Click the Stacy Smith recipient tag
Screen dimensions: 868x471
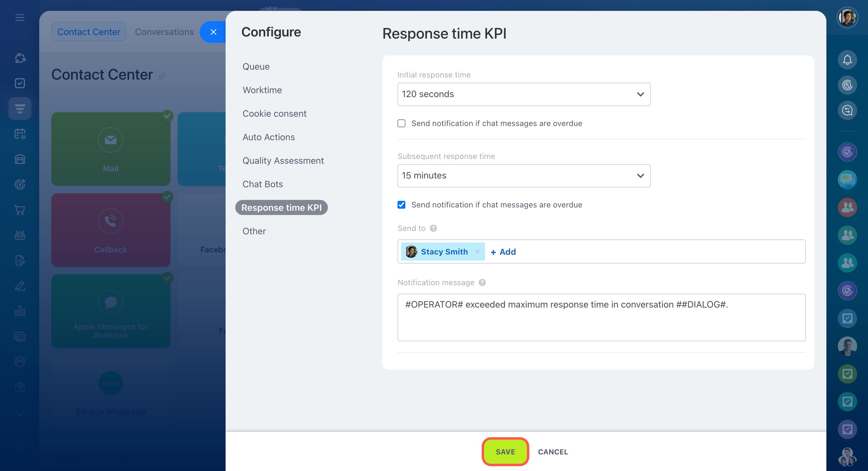[x=442, y=251]
